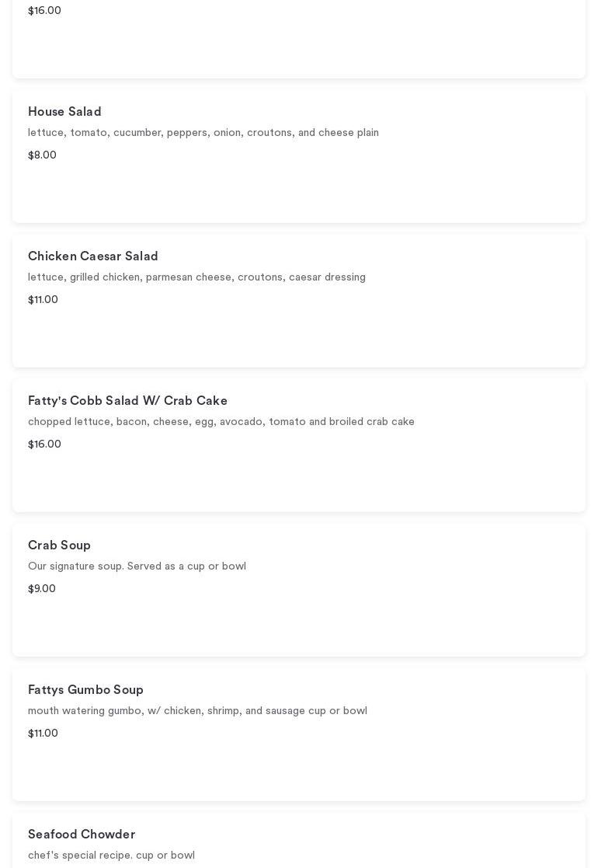Open the Crab Soup menu item
This screenshot has height=868, width=598.
[x=59, y=546]
